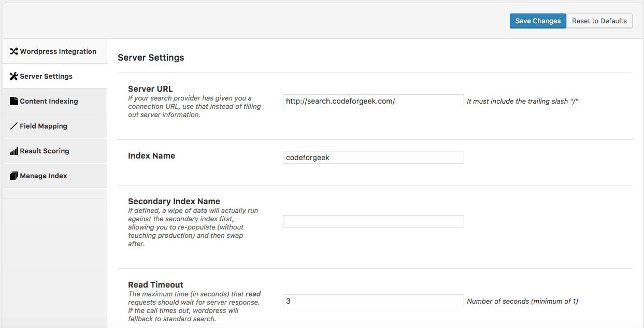Viewport: 644px width, 328px height.
Task: Switch to the Content Indexing tab
Action: (55, 101)
